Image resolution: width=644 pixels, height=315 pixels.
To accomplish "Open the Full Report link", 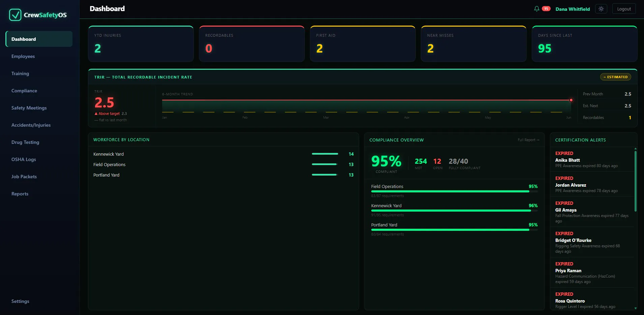I will point(528,140).
